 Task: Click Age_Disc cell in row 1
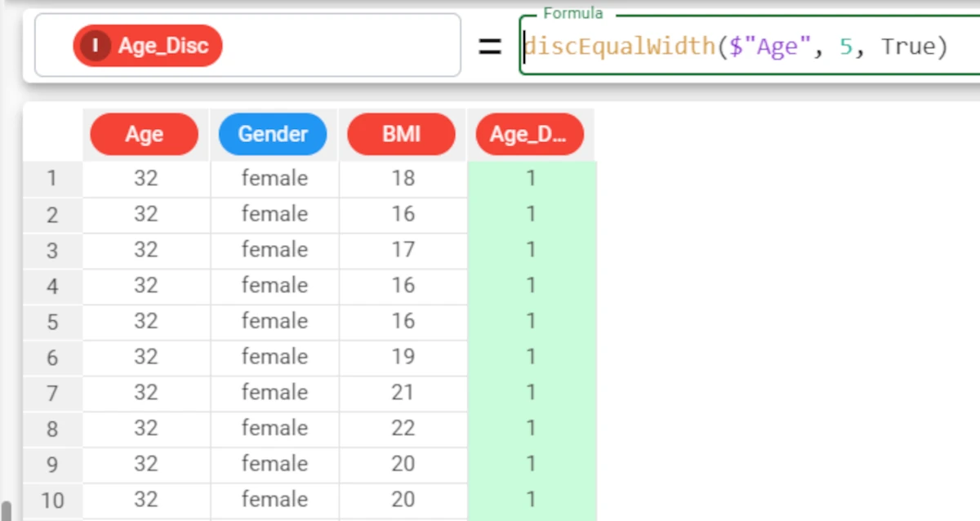[x=532, y=178]
